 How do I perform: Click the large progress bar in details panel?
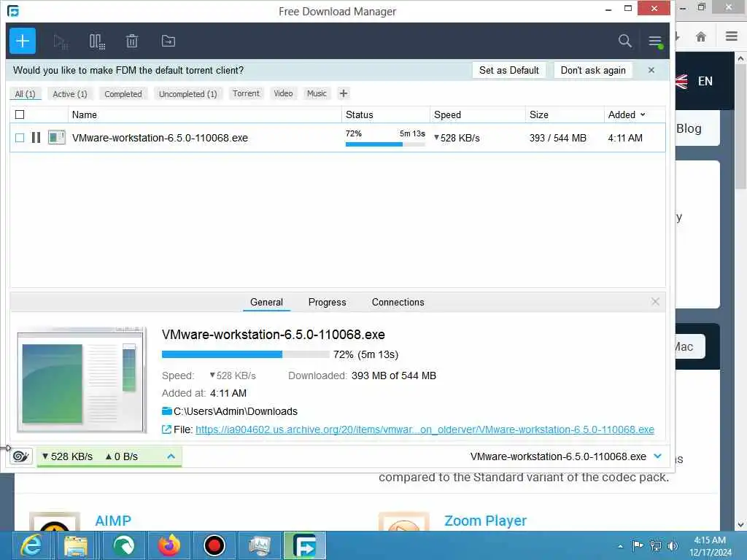click(x=245, y=354)
